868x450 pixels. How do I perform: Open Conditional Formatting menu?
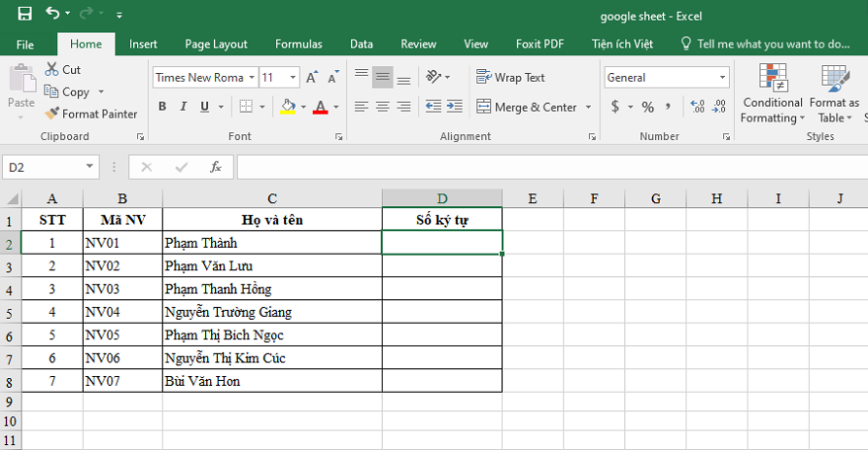pos(772,94)
